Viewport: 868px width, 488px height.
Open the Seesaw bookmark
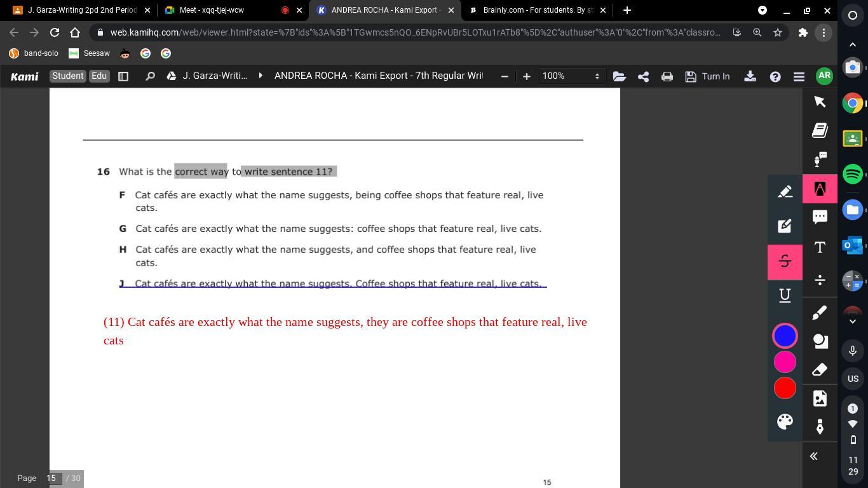point(90,53)
